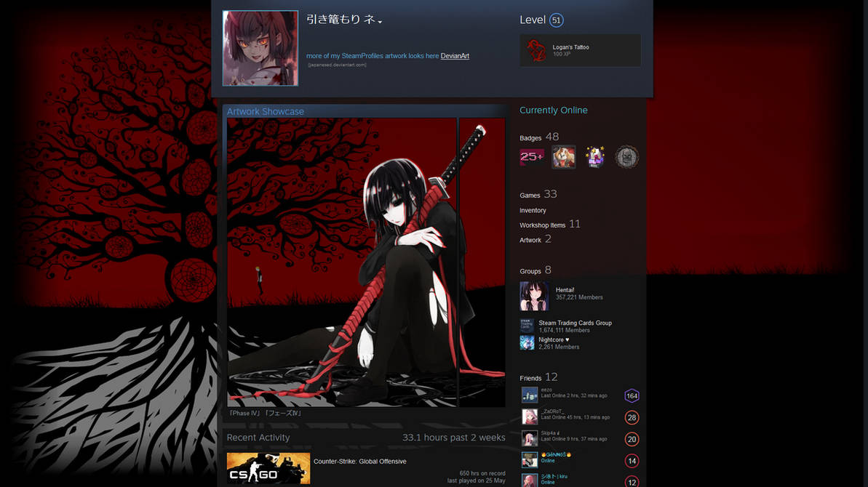Click the level 28 friend badge
This screenshot has height=487, width=868.
632,417
